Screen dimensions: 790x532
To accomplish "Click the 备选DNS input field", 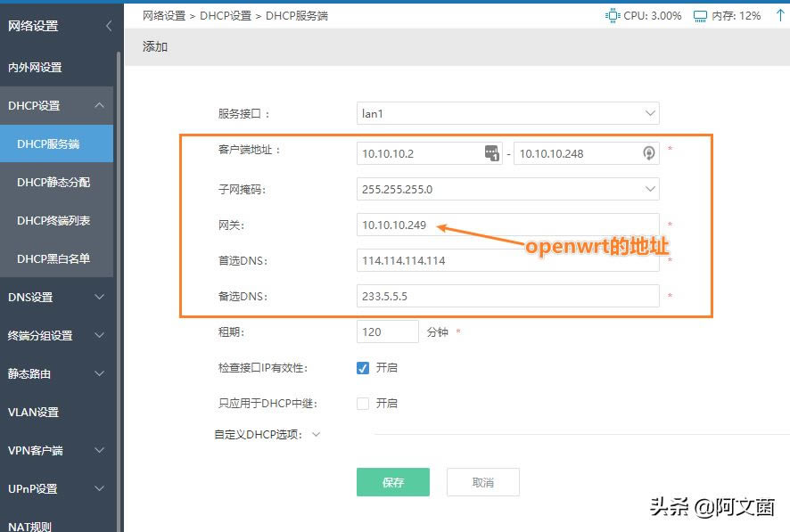I will [x=508, y=296].
